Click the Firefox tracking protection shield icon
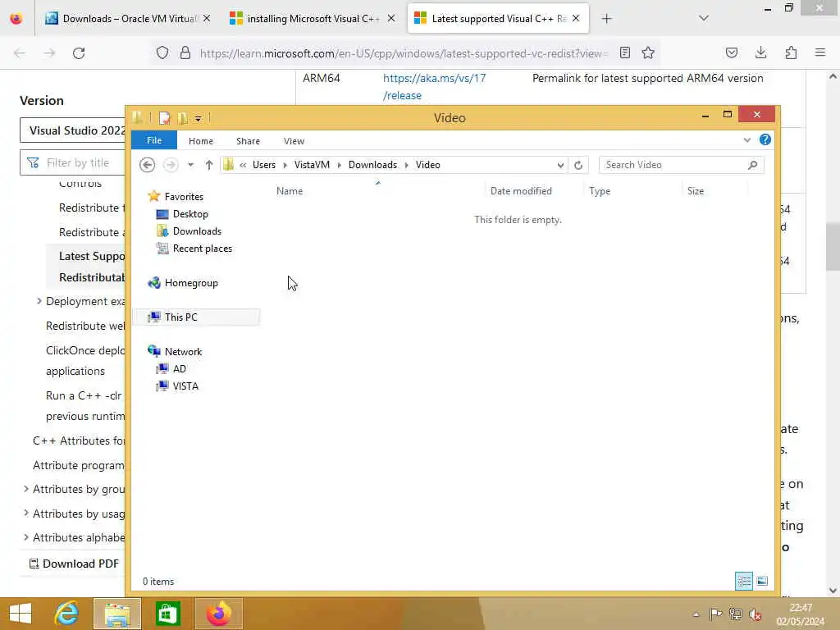The image size is (840, 630). tap(162, 52)
